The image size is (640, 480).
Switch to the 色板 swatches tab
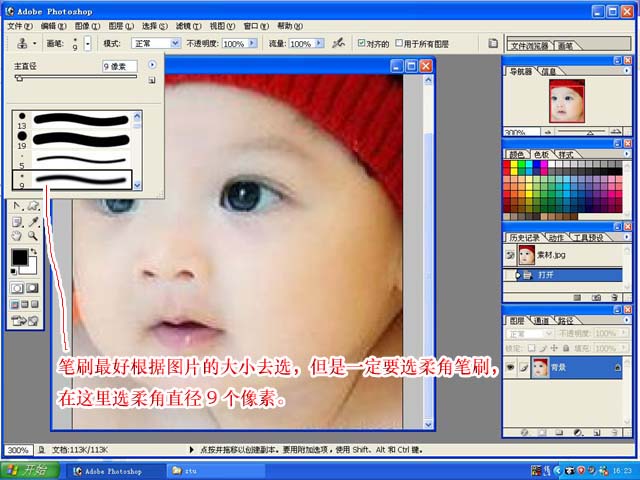click(x=541, y=155)
